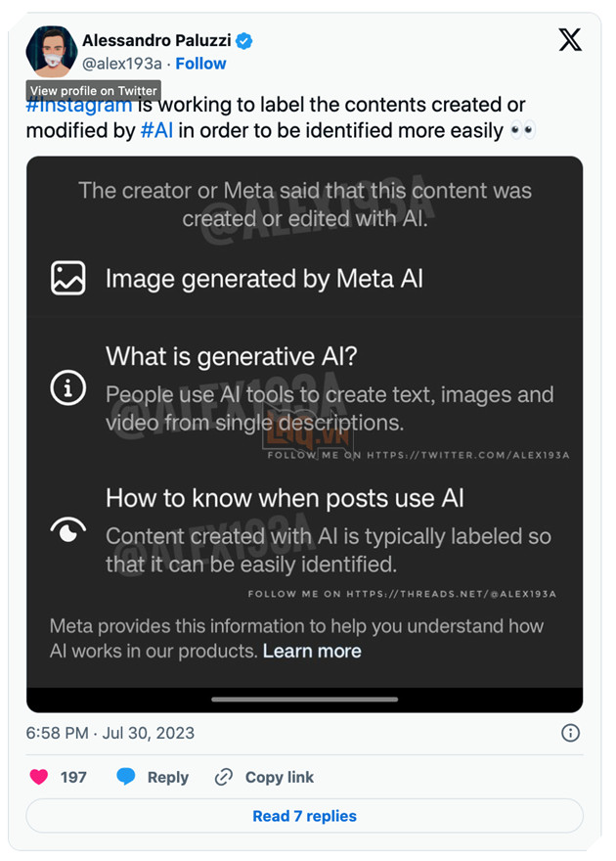Image resolution: width=616 pixels, height=861 pixels.
Task: Open the tweet timestamp Jul 30, 2023
Action: tap(110, 733)
